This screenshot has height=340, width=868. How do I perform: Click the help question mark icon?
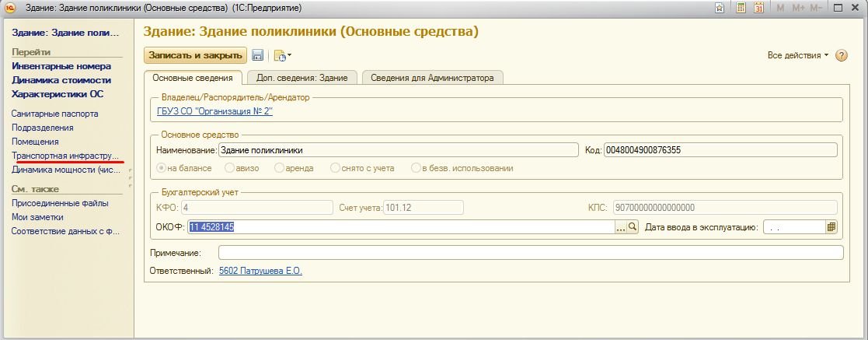(x=841, y=56)
